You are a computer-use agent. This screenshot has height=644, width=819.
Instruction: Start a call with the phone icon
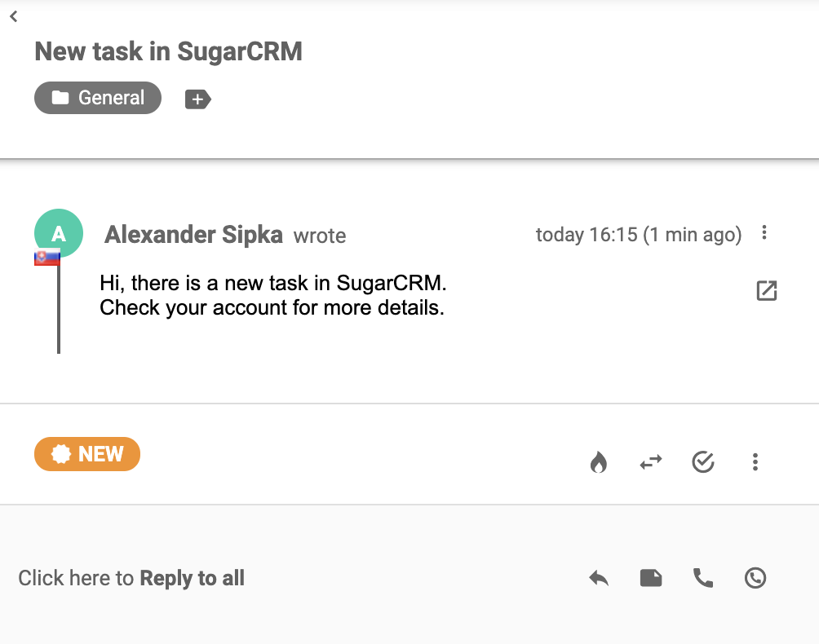[x=702, y=578]
